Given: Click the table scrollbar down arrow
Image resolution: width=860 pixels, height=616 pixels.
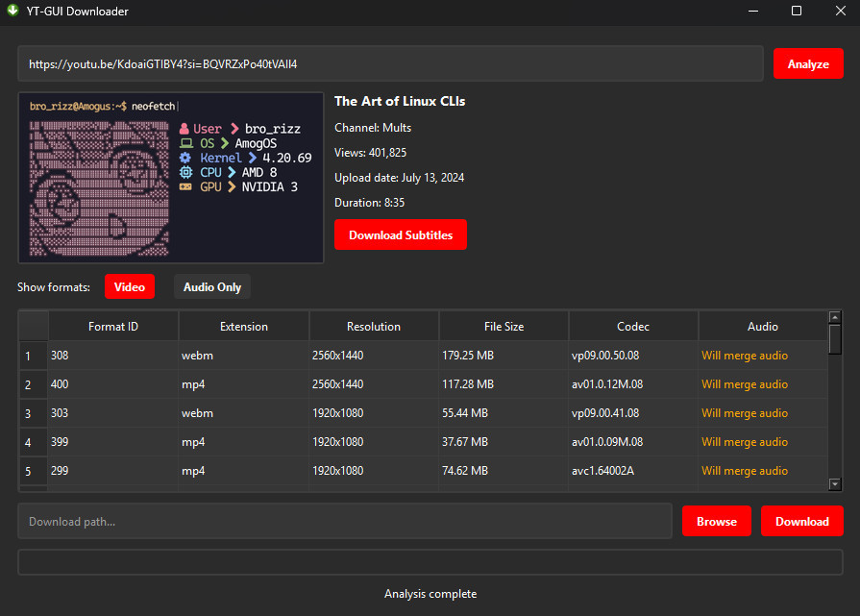Looking at the screenshot, I should [835, 483].
